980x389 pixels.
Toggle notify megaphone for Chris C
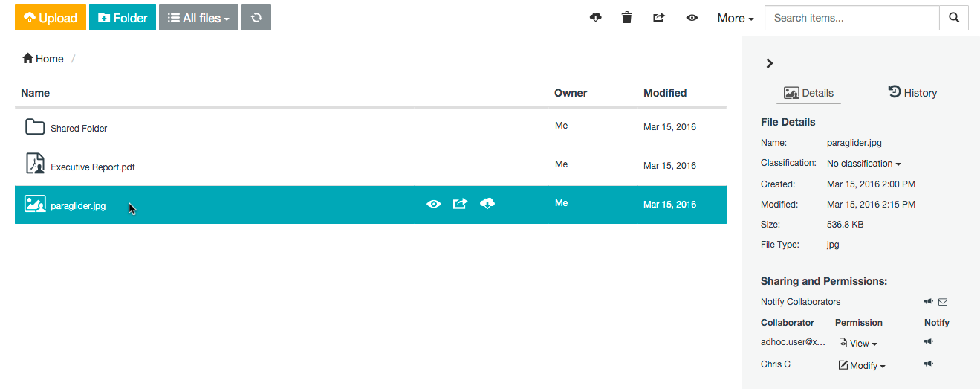[x=929, y=364]
